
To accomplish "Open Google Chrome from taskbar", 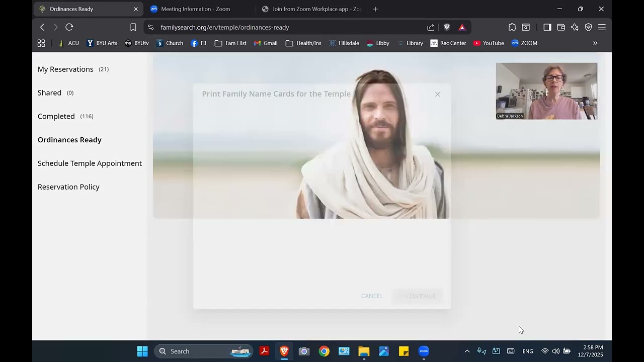I will [x=324, y=351].
